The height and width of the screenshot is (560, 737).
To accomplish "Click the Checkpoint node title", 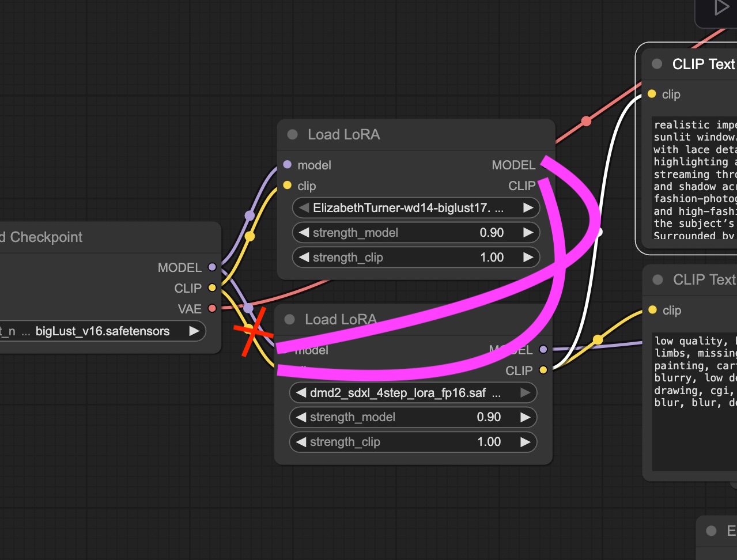I will click(41, 237).
